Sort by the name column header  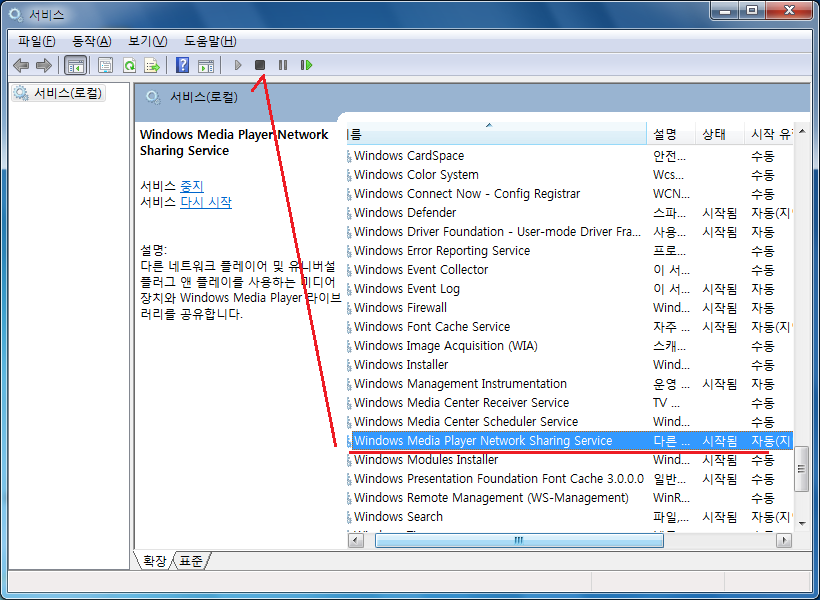497,134
